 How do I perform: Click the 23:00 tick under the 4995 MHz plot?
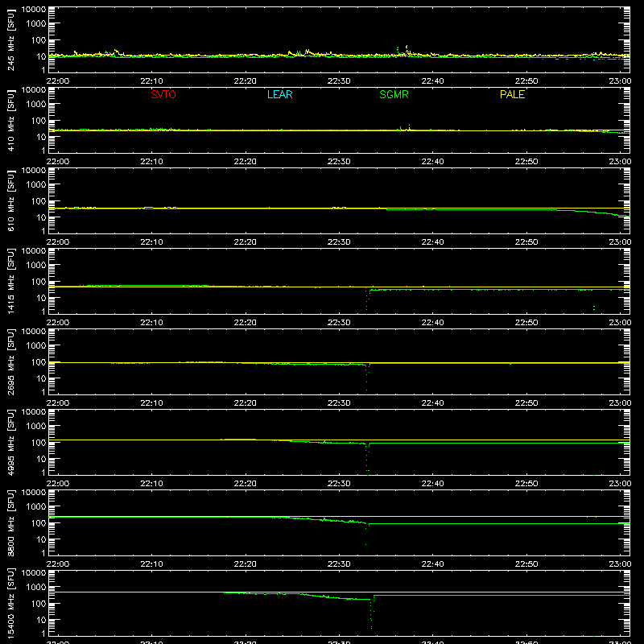[x=620, y=484]
